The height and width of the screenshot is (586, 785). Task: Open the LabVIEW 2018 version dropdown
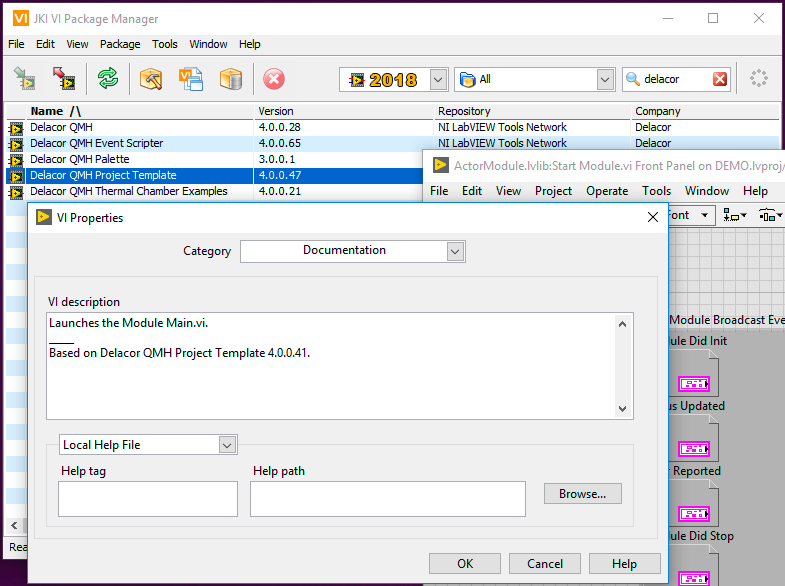(x=438, y=79)
